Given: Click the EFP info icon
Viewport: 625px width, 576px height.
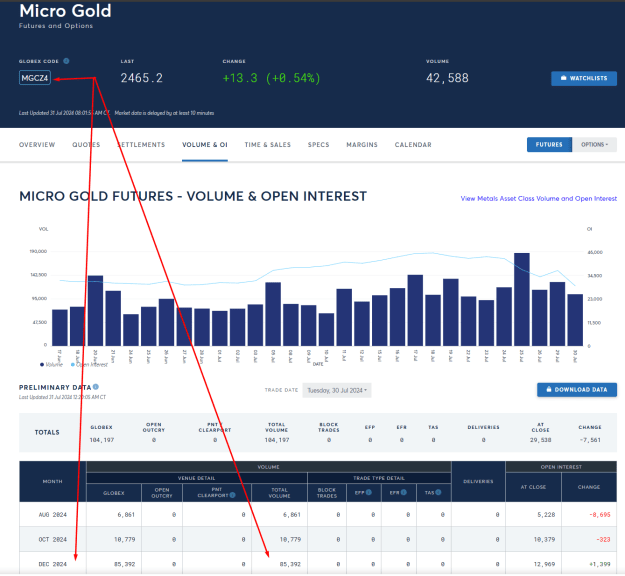Looking at the screenshot, I should point(369,492).
